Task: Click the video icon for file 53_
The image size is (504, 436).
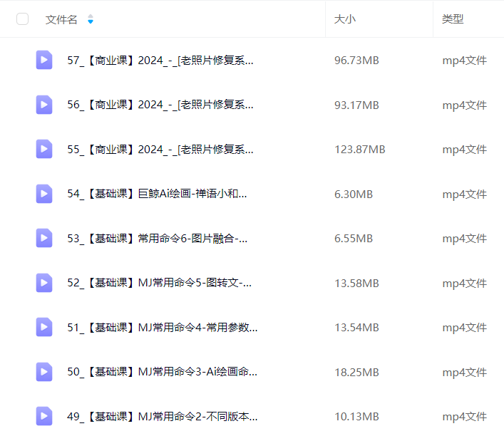Action: [x=44, y=238]
